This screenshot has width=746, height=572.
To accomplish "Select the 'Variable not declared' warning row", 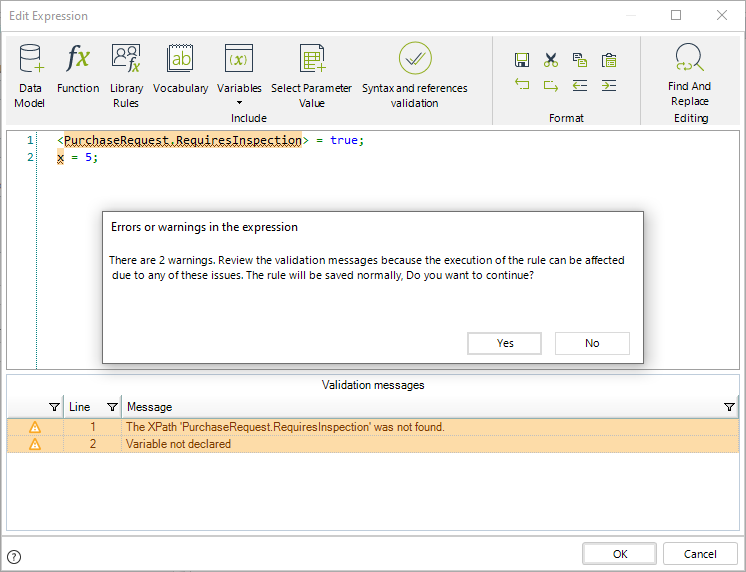I will coord(373,444).
